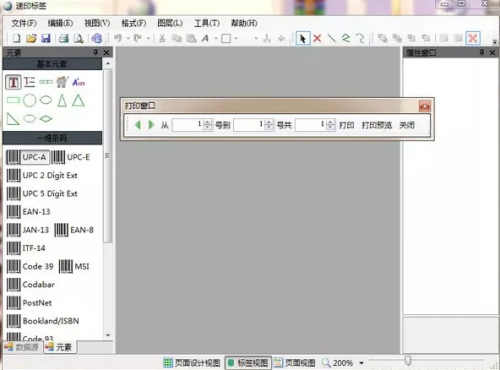
Task: Select the ellipse shape element
Action: (46, 100)
